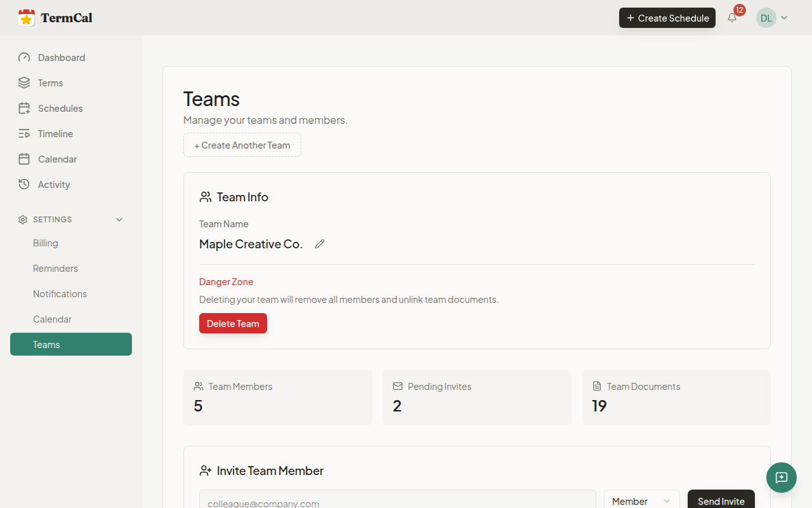Open the DL profile menu chevron
The width and height of the screenshot is (812, 508).
(785, 18)
